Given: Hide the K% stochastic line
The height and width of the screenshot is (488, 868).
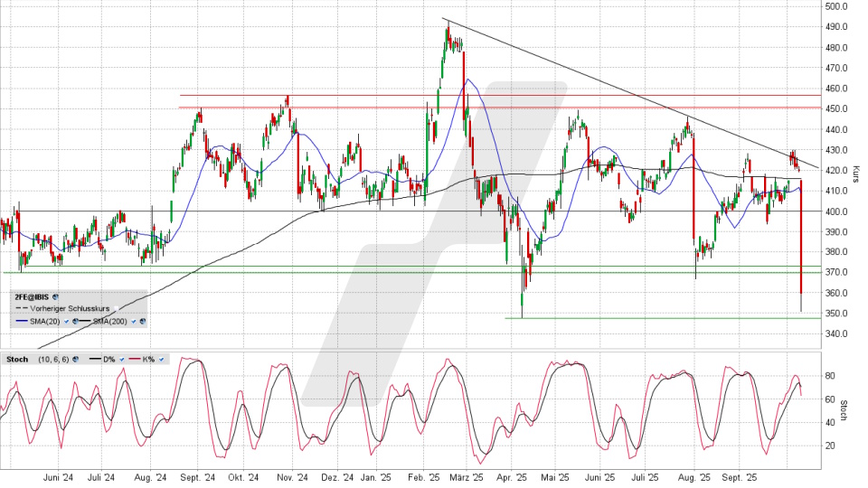Looking at the screenshot, I should 161,359.
